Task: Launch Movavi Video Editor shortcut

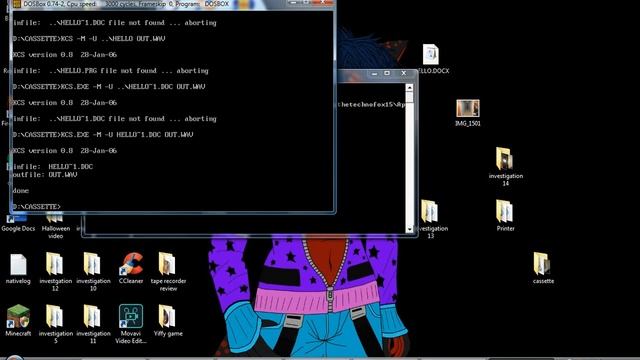Action: click(x=131, y=316)
